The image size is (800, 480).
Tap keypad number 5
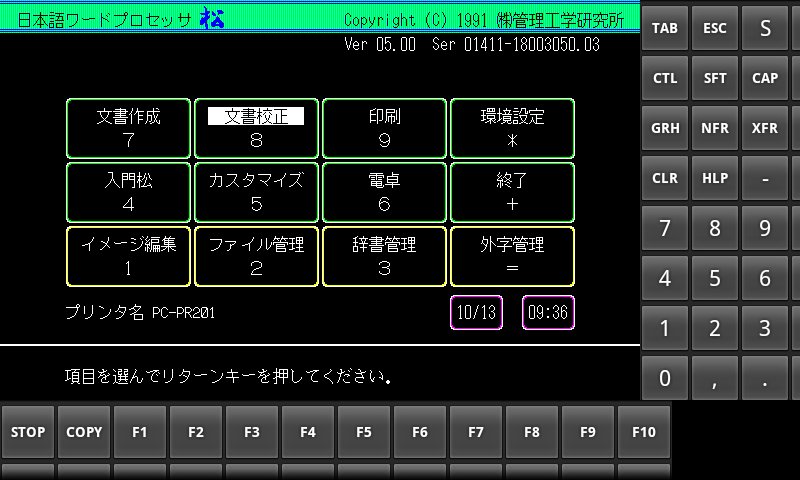[715, 278]
